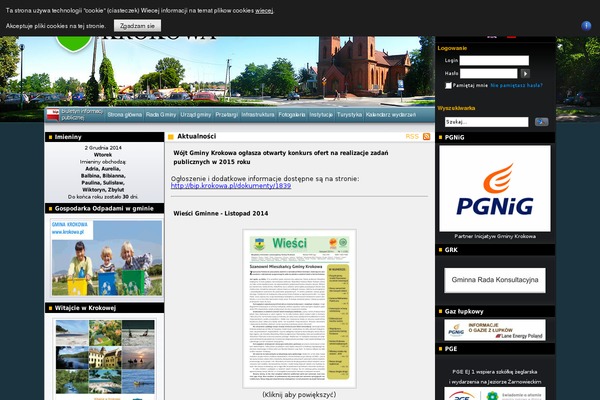Open Gospodarka Odpadami recycling image

click(x=107, y=258)
